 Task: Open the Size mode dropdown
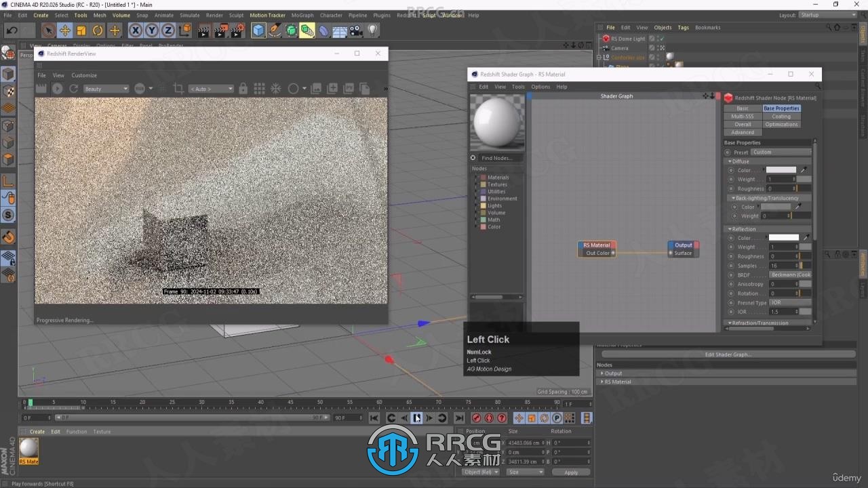click(526, 472)
